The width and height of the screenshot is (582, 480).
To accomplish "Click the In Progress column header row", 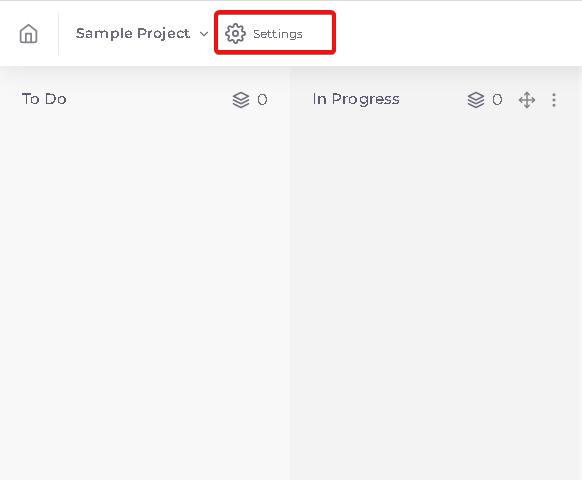I will pos(435,99).
